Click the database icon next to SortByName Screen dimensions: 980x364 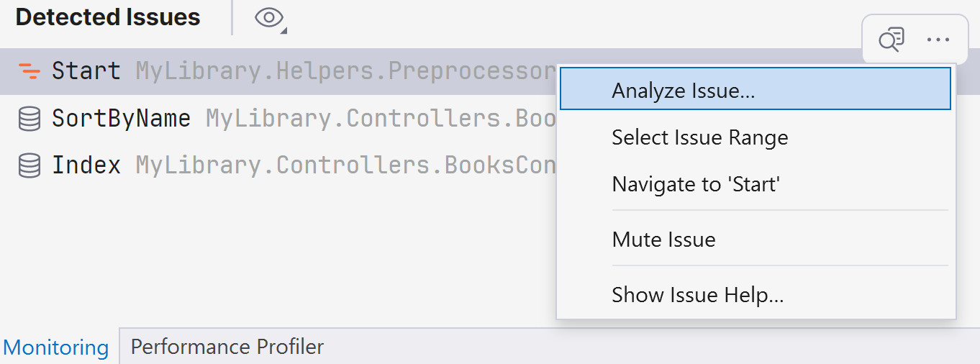click(30, 119)
